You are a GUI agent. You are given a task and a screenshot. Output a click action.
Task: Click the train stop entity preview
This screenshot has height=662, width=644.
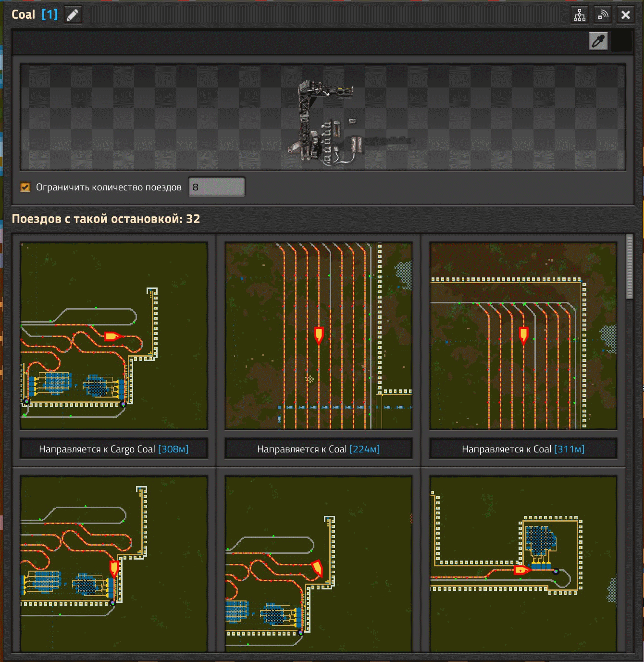click(323, 117)
